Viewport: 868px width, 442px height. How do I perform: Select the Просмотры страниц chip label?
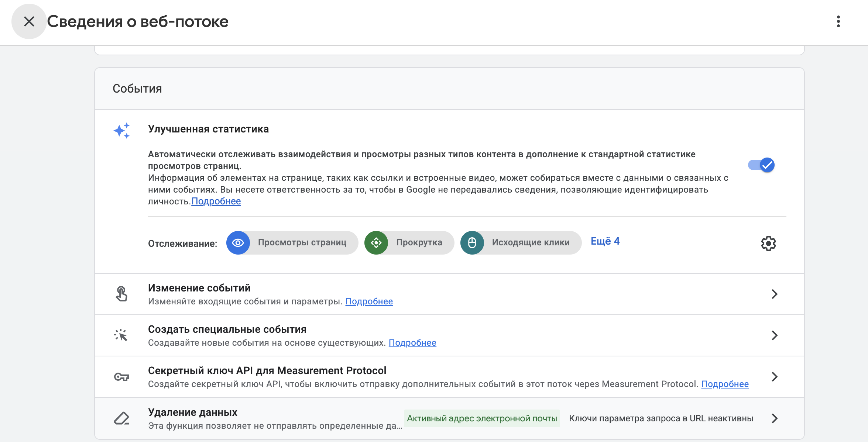pos(302,242)
